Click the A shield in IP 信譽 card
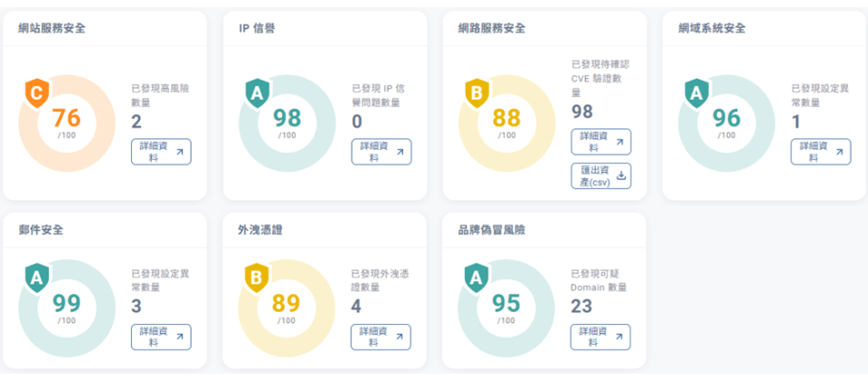The height and width of the screenshot is (380, 868). pyautogui.click(x=256, y=92)
